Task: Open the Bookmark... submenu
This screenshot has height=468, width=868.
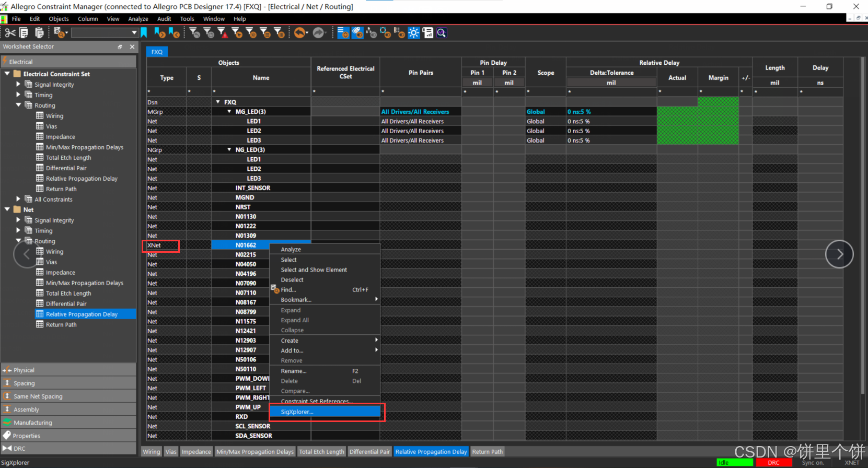Action: pyautogui.click(x=325, y=299)
